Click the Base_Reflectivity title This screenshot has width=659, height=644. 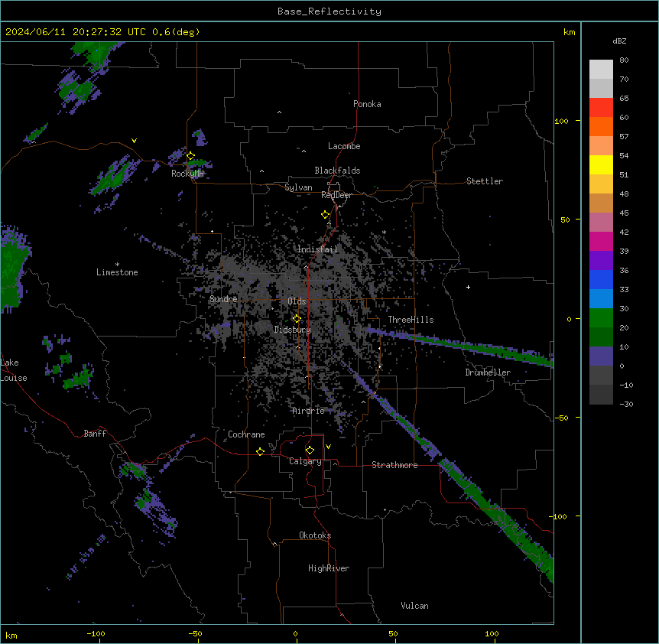(x=329, y=11)
